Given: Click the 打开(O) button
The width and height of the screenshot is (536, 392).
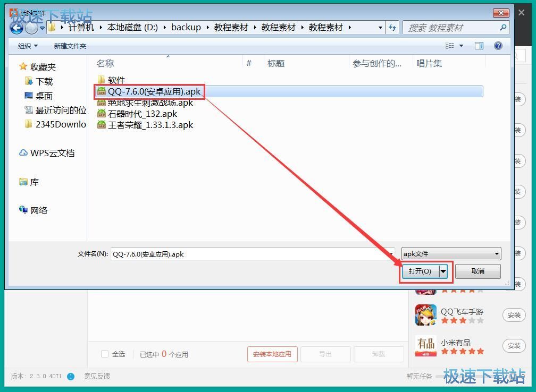Looking at the screenshot, I should (x=421, y=271).
